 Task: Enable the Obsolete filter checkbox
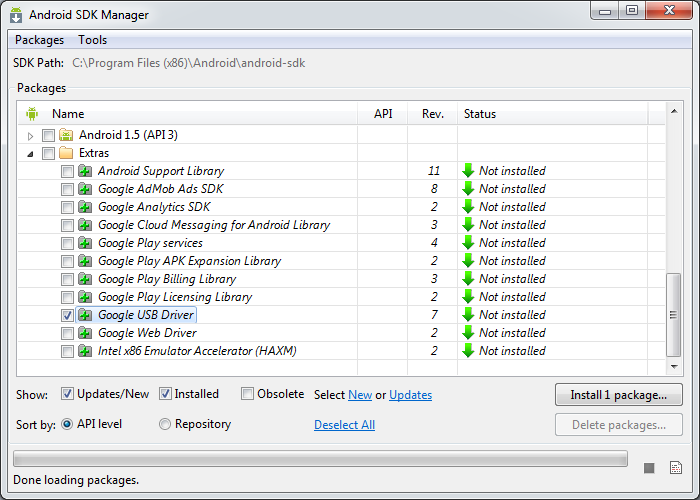coord(248,394)
